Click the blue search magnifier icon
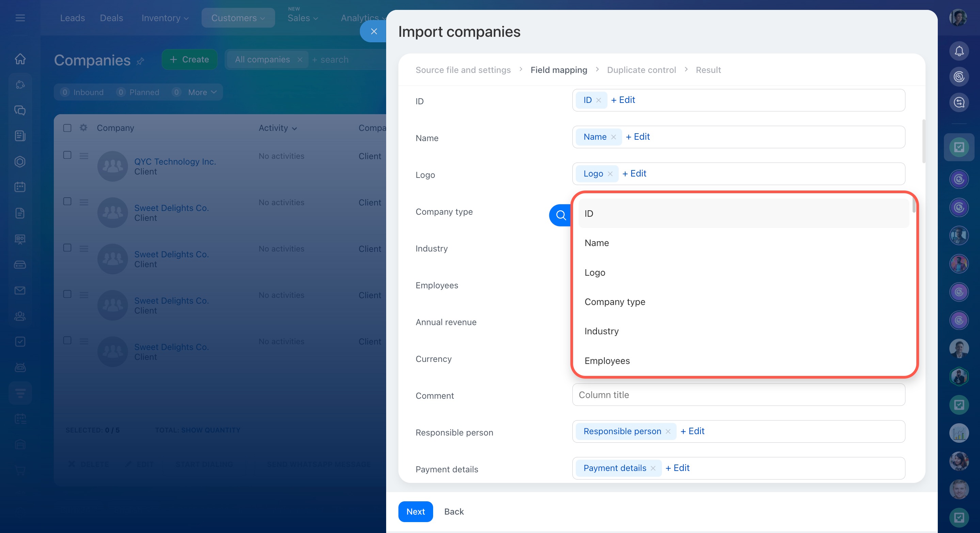Screen dimensions: 980x533 560,215
